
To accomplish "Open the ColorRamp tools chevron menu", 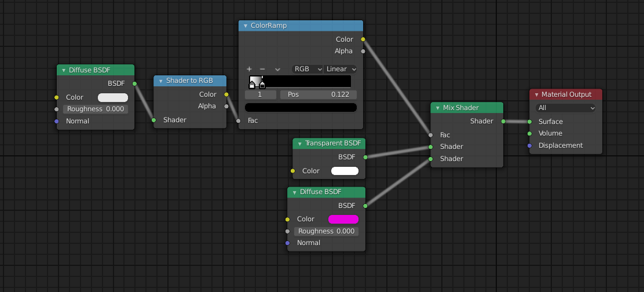I will tap(277, 69).
